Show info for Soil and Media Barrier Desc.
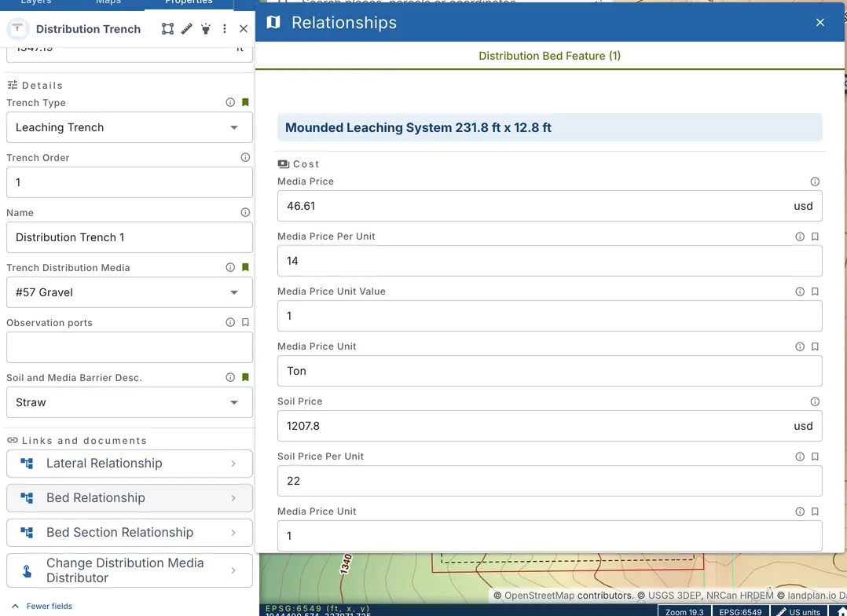The width and height of the screenshot is (847, 616). [x=230, y=377]
